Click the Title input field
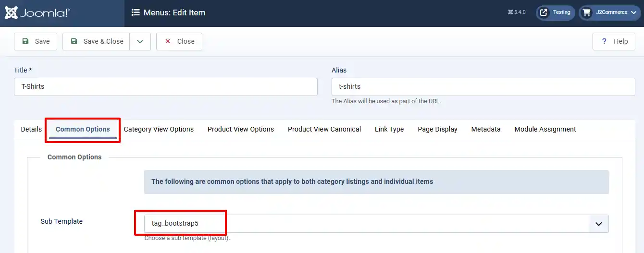Viewport: 644px width, 253px height. coord(166,87)
